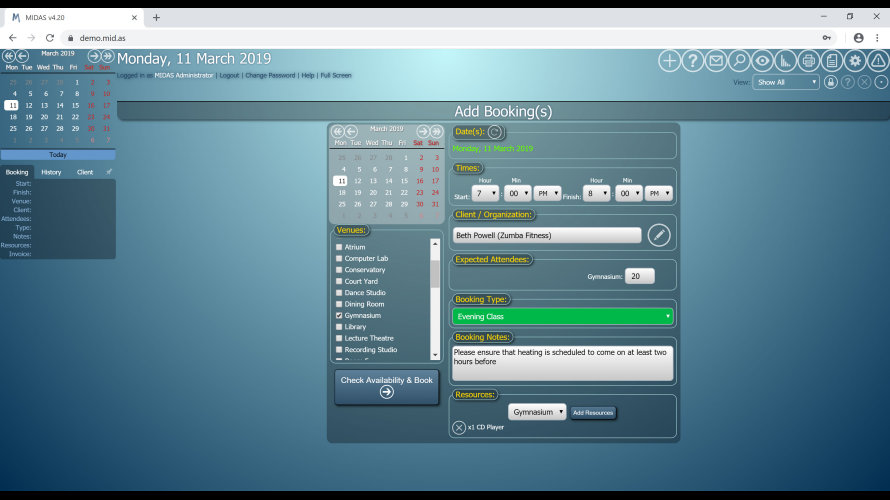Open the Resources Gymnasium dropdown
Viewport: 890px width, 500px height.
[x=537, y=412]
